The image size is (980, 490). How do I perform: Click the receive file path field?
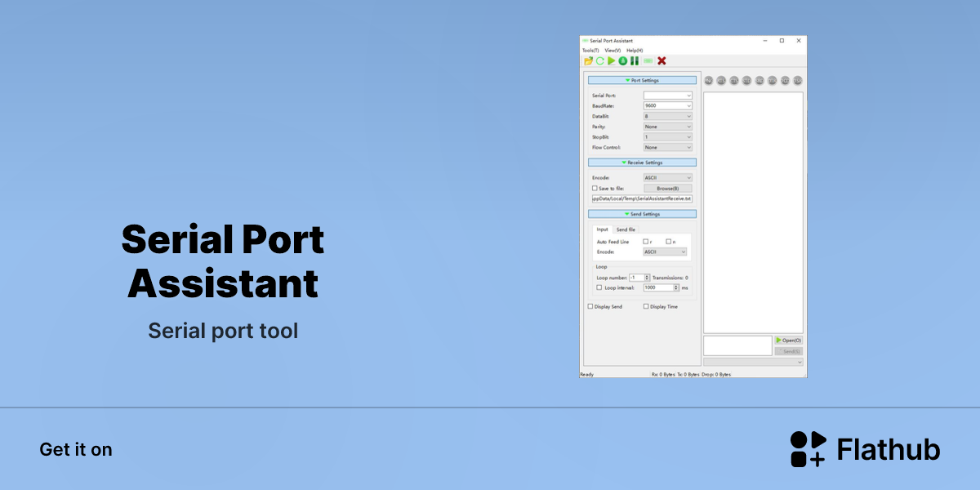click(x=643, y=198)
